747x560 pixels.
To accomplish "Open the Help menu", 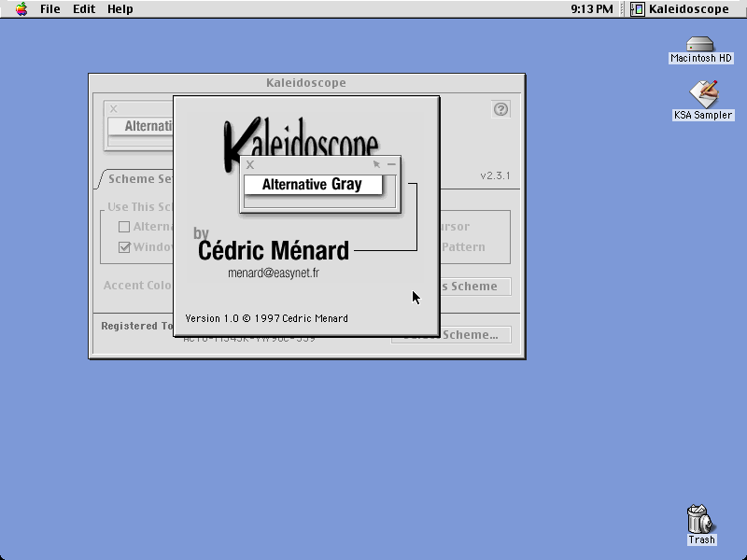I will tap(120, 9).
